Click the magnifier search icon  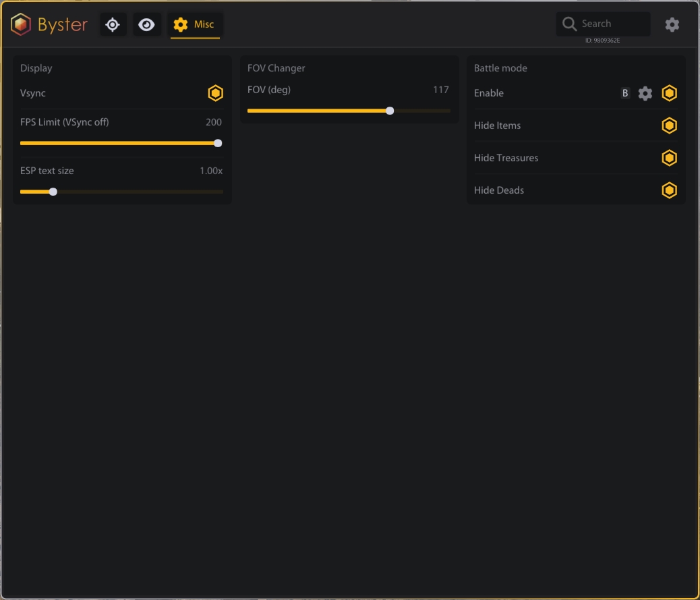pos(569,24)
